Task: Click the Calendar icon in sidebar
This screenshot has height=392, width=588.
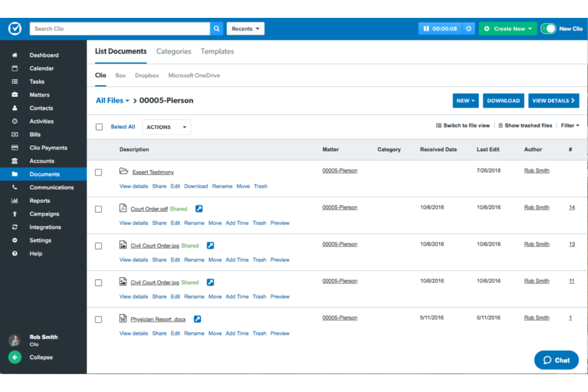Action: [15, 68]
